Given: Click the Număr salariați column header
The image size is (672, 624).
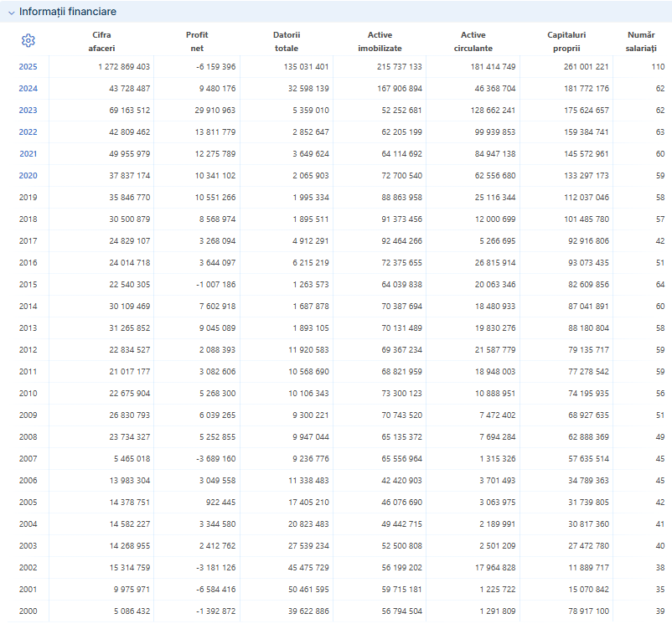Looking at the screenshot, I should 641,42.
